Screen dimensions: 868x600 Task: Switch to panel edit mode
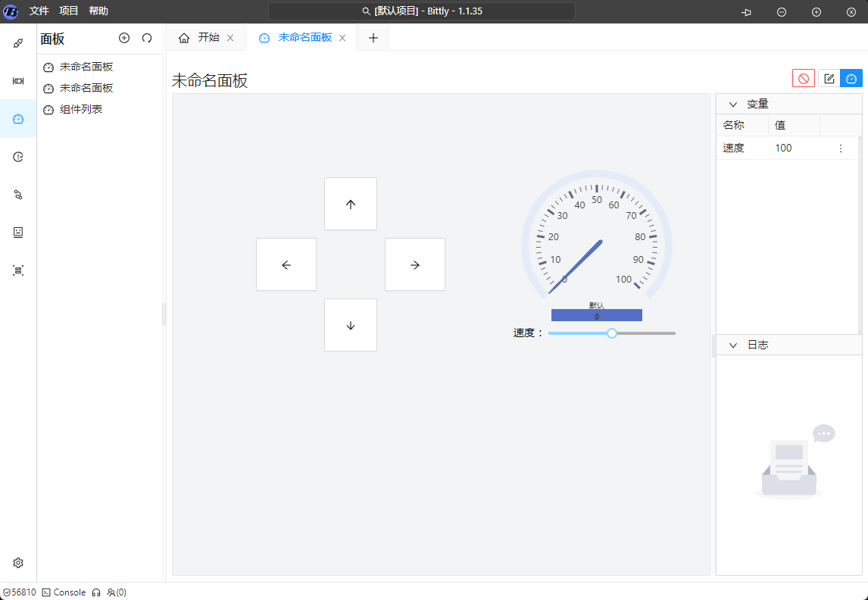point(829,78)
